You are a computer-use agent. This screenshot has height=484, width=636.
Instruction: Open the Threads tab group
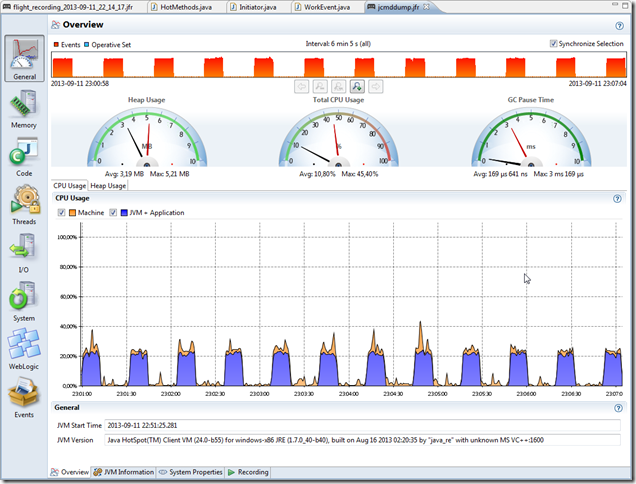coord(24,205)
